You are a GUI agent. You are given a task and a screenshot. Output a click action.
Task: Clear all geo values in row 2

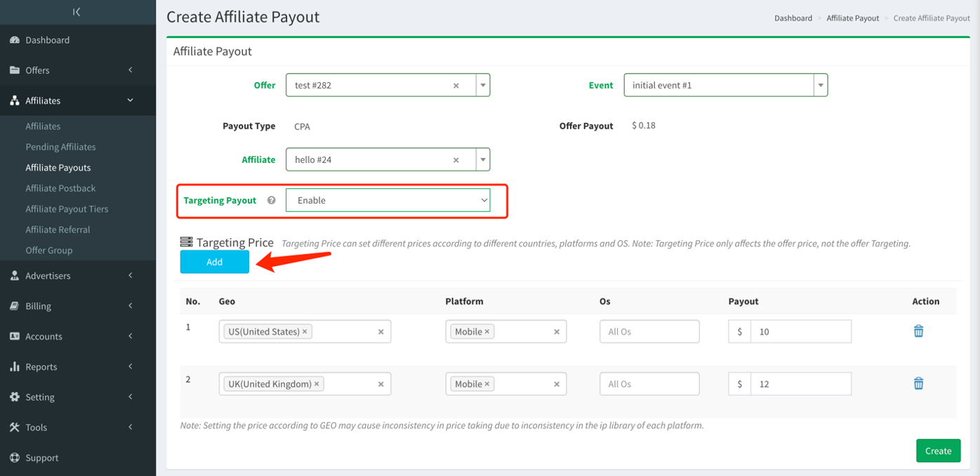pyautogui.click(x=381, y=385)
